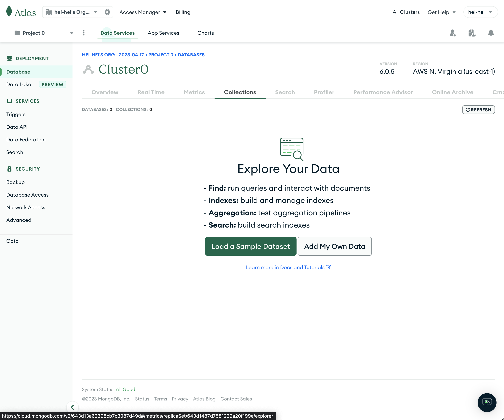Open the notifications bell
Screen dimensions: 504x420
(x=491, y=33)
